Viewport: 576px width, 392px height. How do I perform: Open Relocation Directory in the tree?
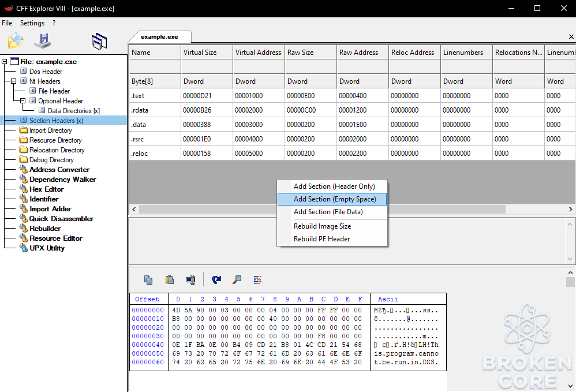point(57,150)
